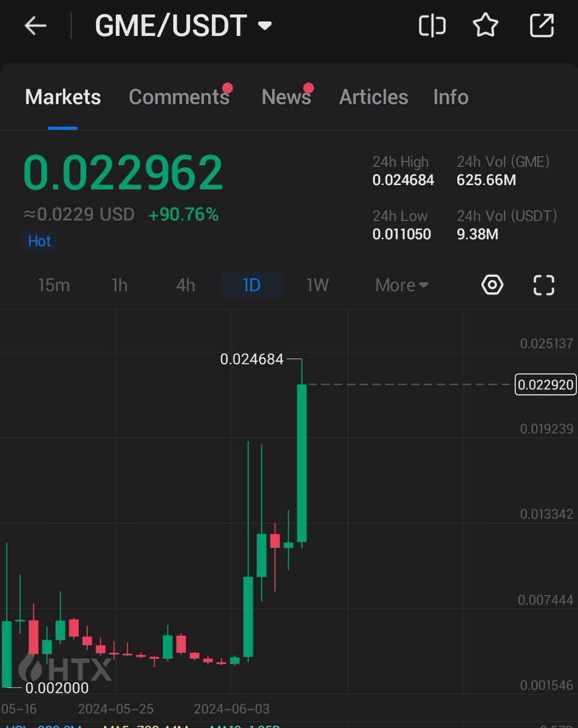This screenshot has width=578, height=728.
Task: Open the Info tab
Action: click(450, 97)
